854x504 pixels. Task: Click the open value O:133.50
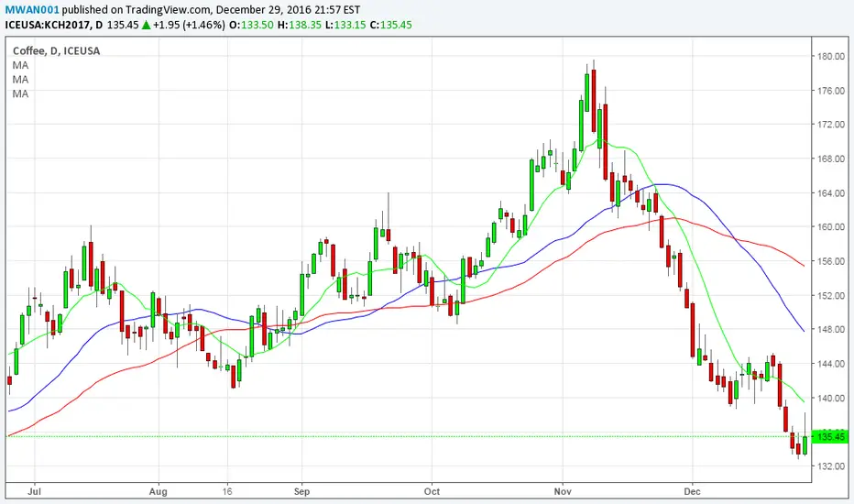tap(251, 25)
